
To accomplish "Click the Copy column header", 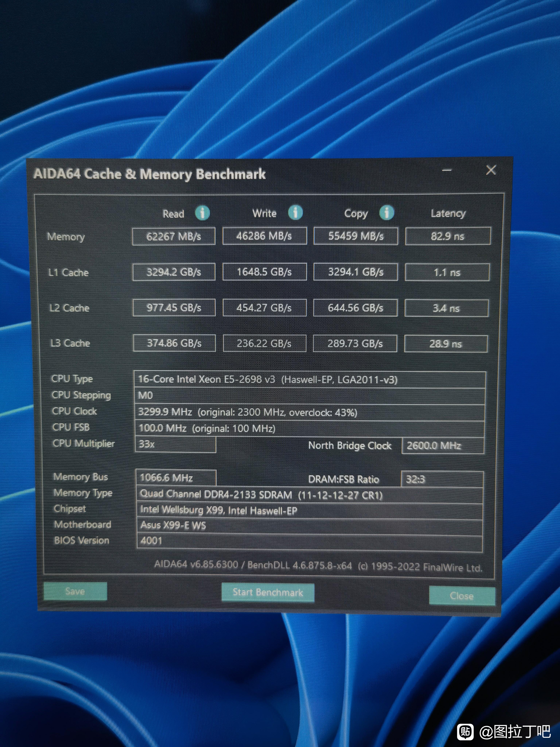I will coord(356,214).
